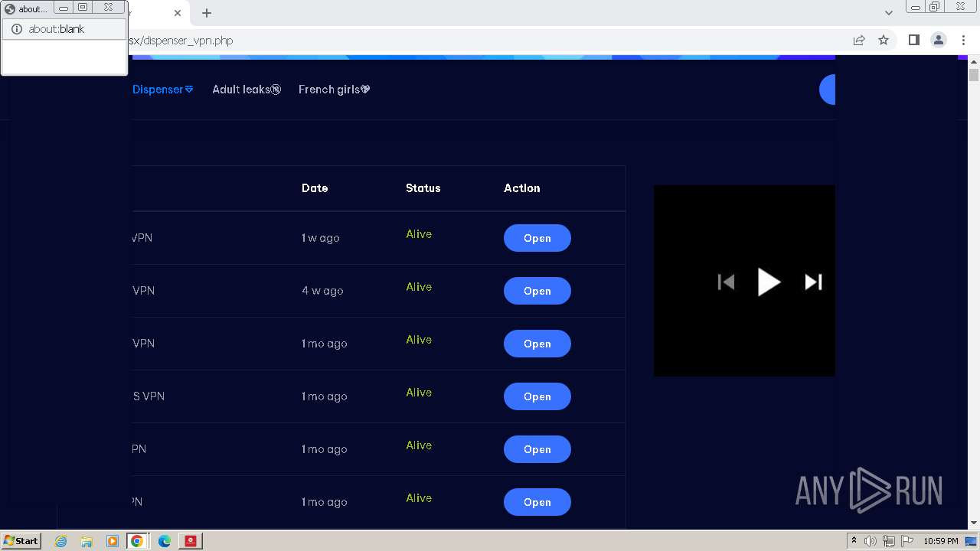Image resolution: width=980 pixels, height=551 pixels.
Task: Open the Chrome profile avatar
Action: click(x=939, y=41)
